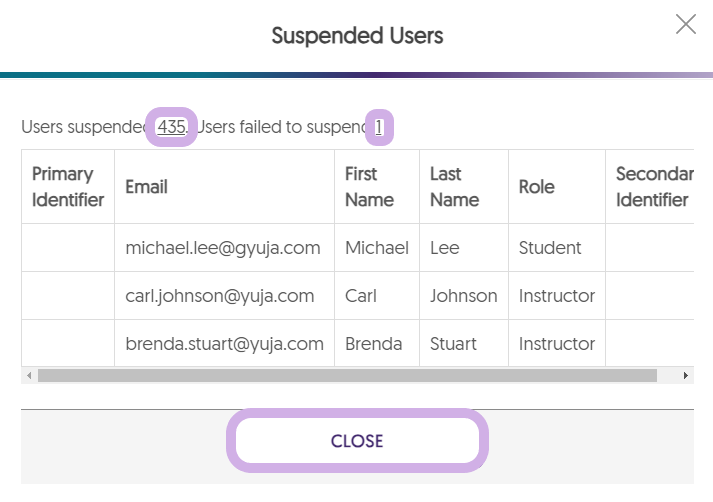This screenshot has height=502, width=713.
Task: Select the Stuart last name cell
Action: (x=454, y=344)
